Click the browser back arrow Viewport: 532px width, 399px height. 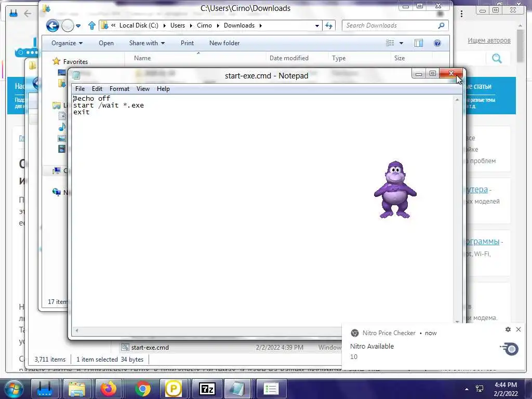pyautogui.click(x=28, y=14)
